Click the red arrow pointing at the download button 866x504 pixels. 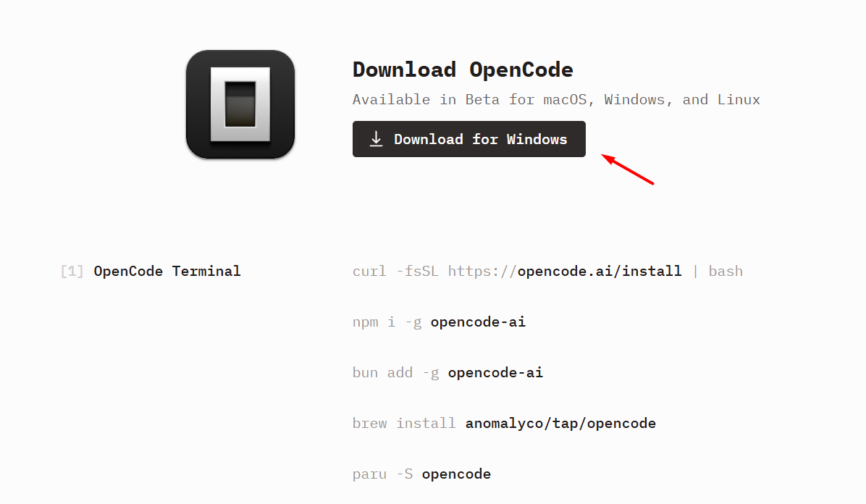pyautogui.click(x=627, y=170)
